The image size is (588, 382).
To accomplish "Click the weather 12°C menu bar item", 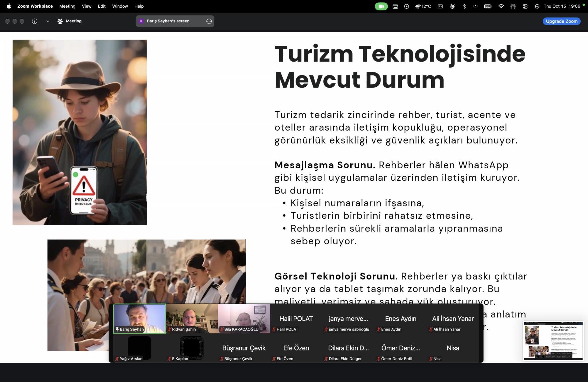I will pos(423,6).
